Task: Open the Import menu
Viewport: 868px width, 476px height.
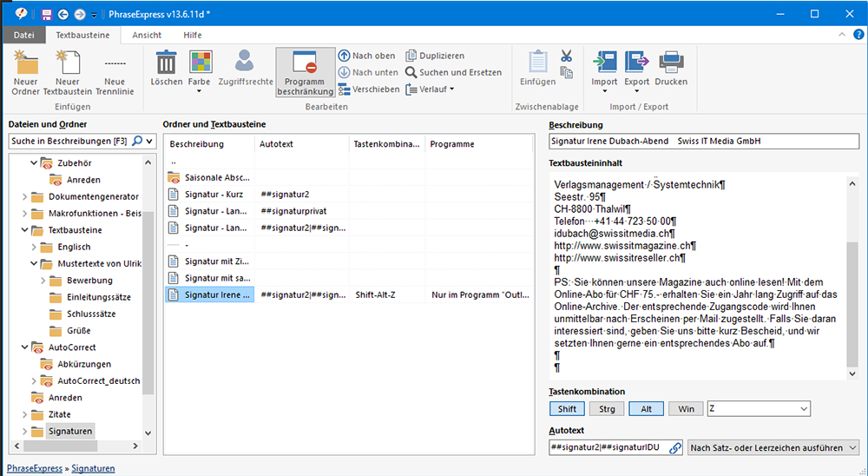Action: pos(604,71)
